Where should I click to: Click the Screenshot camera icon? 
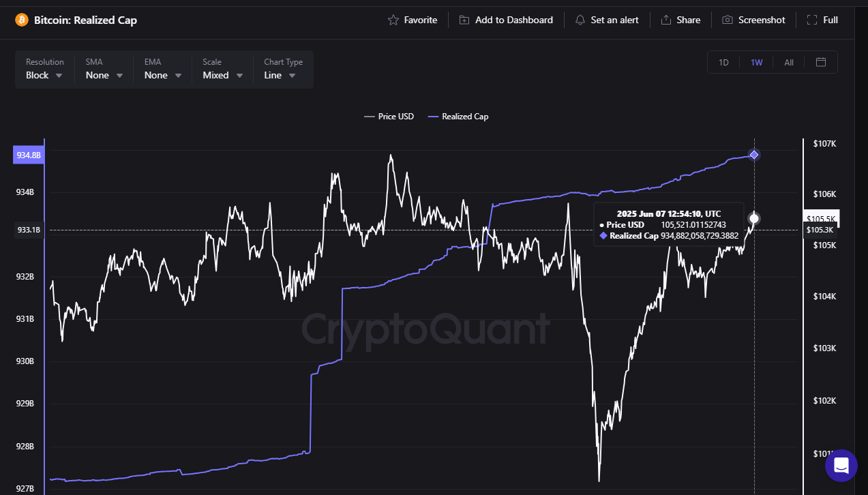728,20
